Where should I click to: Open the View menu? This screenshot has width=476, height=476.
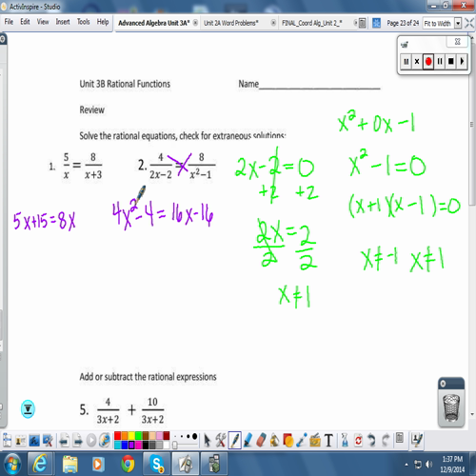point(43,22)
